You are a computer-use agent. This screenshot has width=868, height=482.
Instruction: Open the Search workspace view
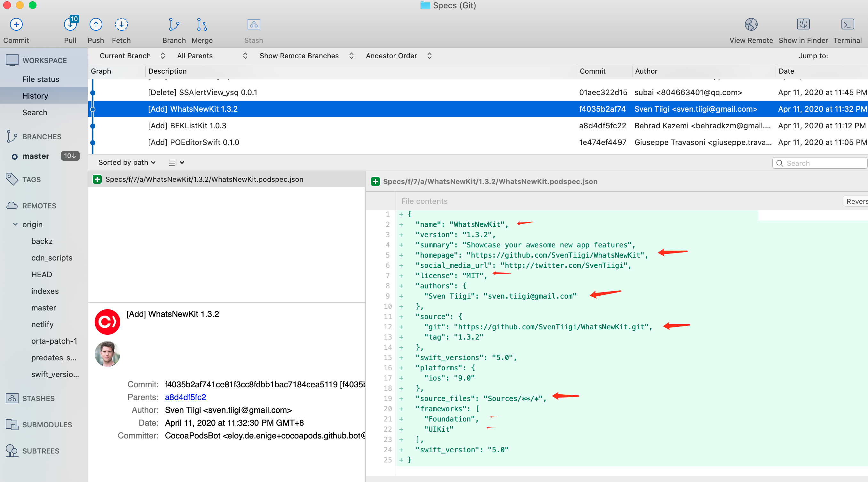[x=35, y=113]
